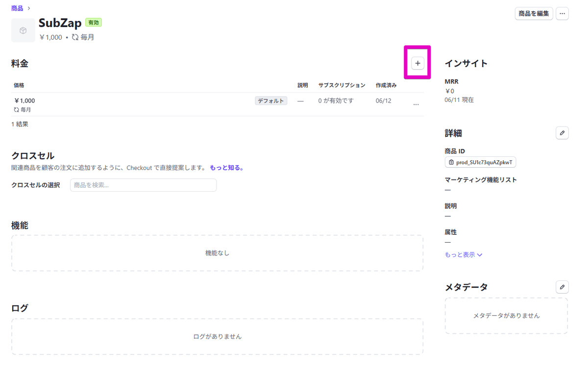Image resolution: width=588 pixels, height=375 pixels.
Task: Add a new price with the plus button
Action: (417, 63)
